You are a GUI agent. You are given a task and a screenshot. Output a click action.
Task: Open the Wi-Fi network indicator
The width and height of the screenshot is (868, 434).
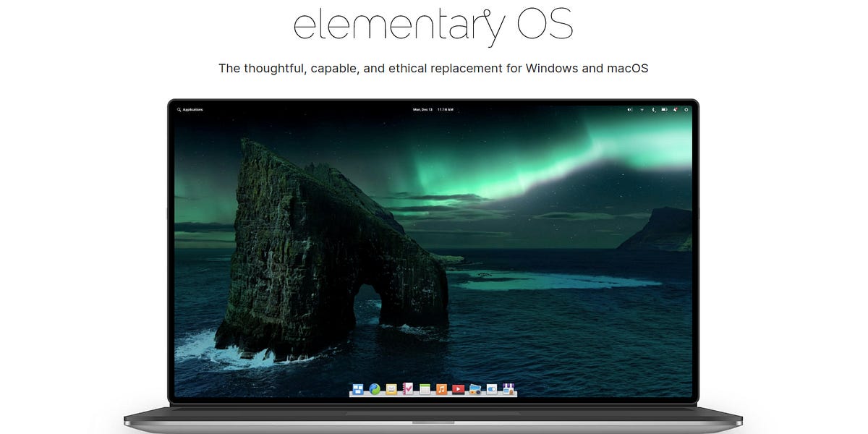click(x=642, y=109)
